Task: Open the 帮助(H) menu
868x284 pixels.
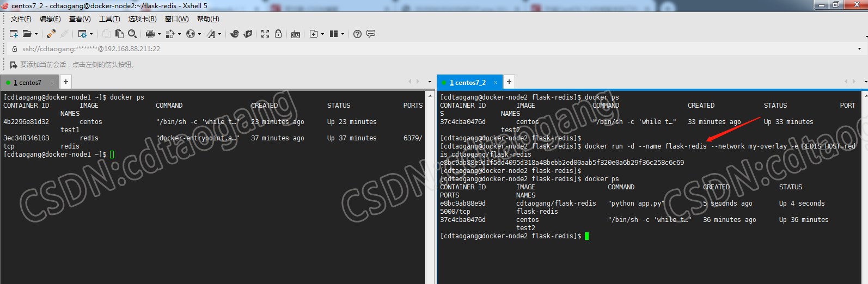Action: click(208, 19)
